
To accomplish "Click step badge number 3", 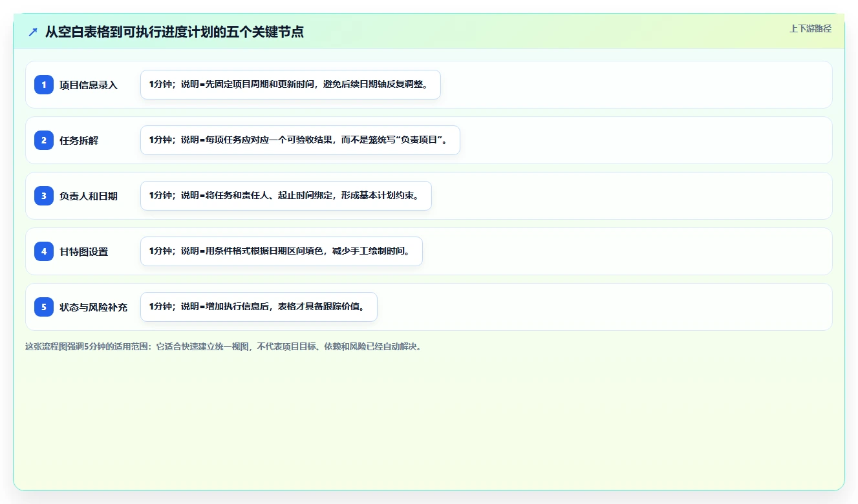I will (x=44, y=196).
